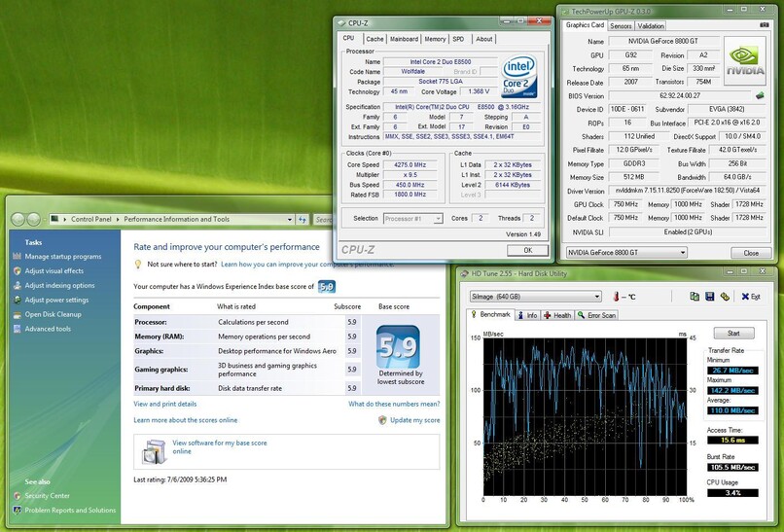Click the Average transfer rate 110.0 MB/sec value
784x532 pixels.
point(732,410)
